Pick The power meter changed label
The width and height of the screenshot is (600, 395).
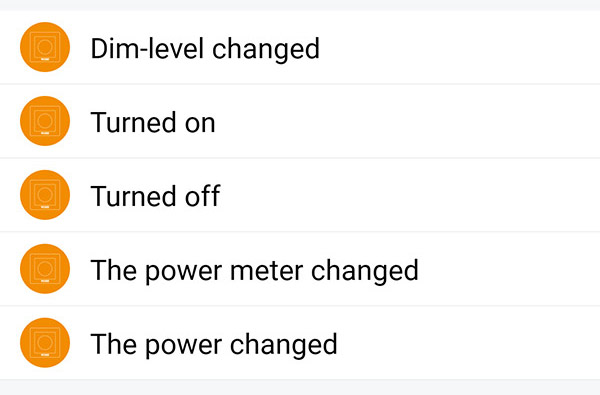point(254,271)
